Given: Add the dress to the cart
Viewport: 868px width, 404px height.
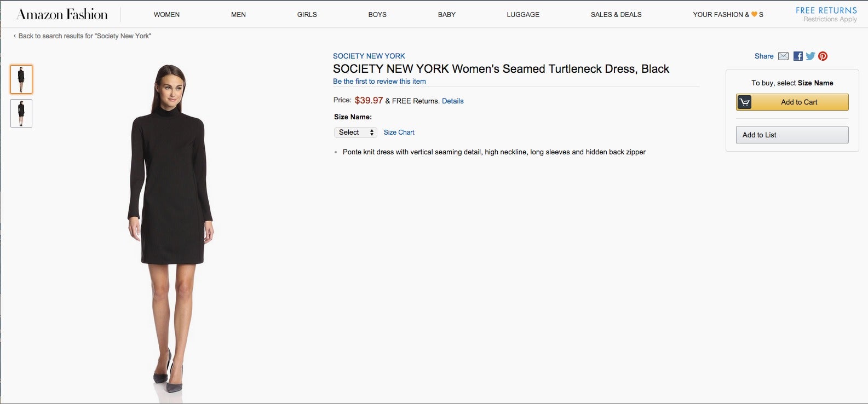Looking at the screenshot, I should coord(792,102).
